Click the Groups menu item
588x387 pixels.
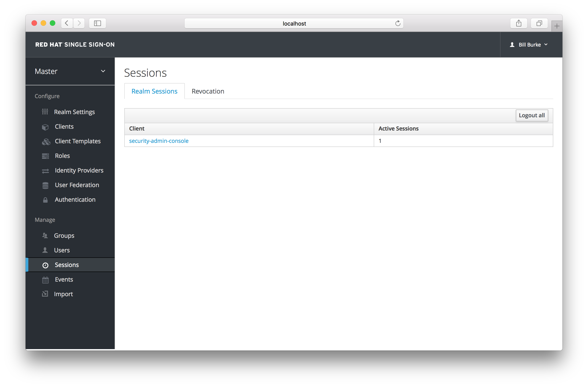pyautogui.click(x=64, y=235)
